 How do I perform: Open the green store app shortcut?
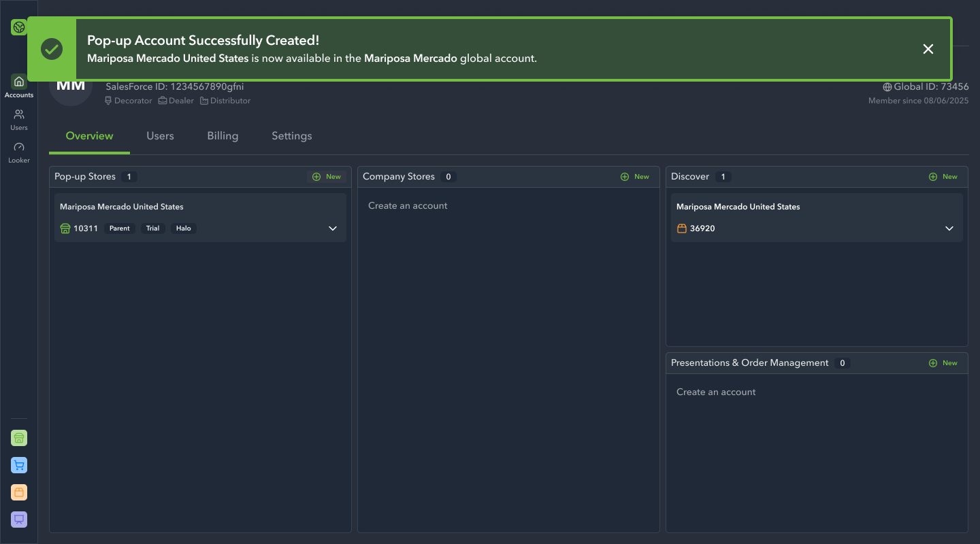point(19,438)
